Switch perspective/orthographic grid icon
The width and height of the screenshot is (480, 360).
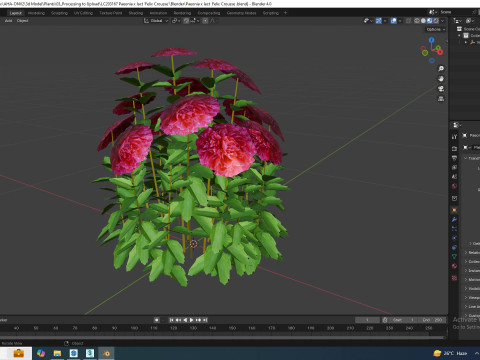(x=441, y=99)
